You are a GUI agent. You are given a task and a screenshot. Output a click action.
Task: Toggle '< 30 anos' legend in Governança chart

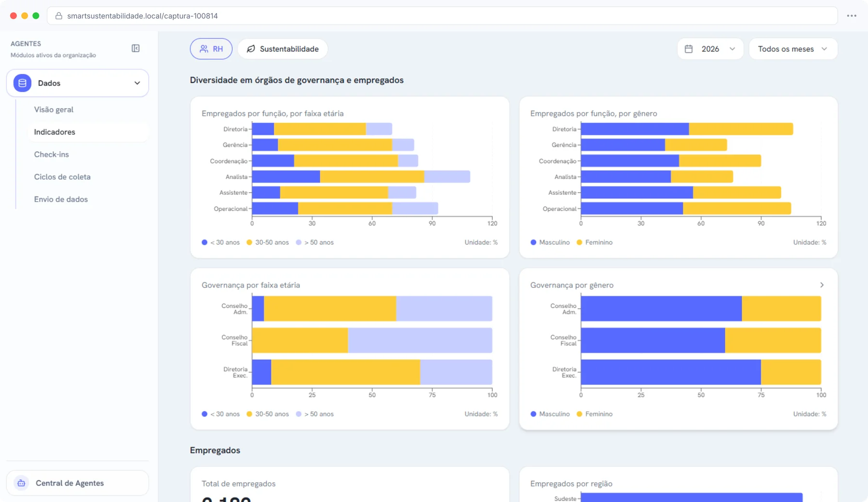coord(220,414)
